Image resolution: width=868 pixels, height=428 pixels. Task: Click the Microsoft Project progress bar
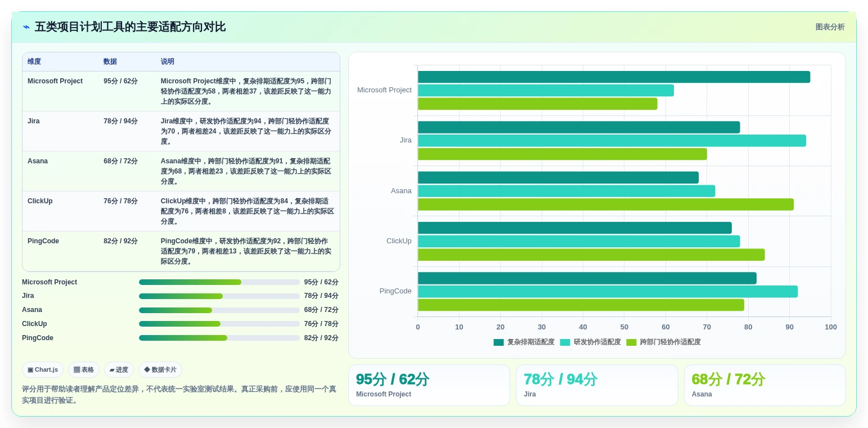[x=219, y=282]
